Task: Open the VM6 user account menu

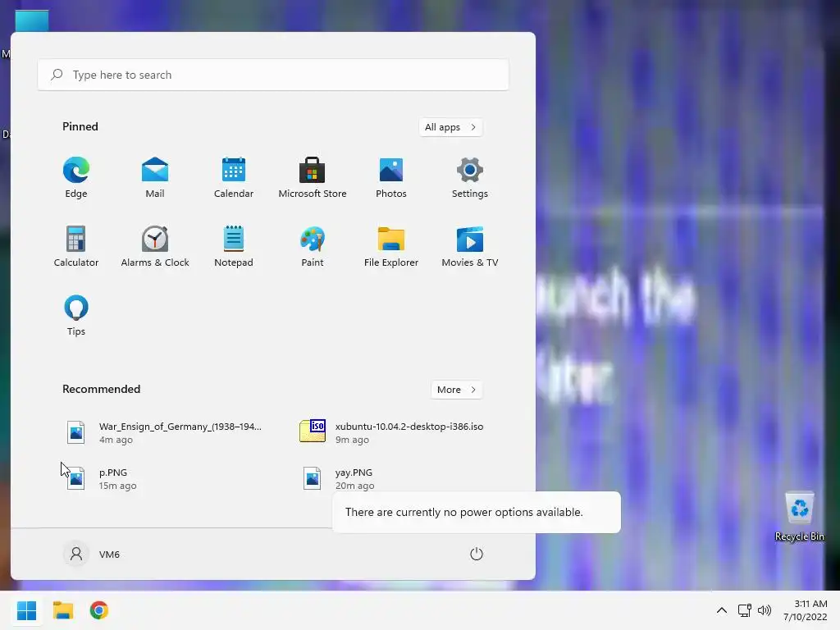Action: 92,554
